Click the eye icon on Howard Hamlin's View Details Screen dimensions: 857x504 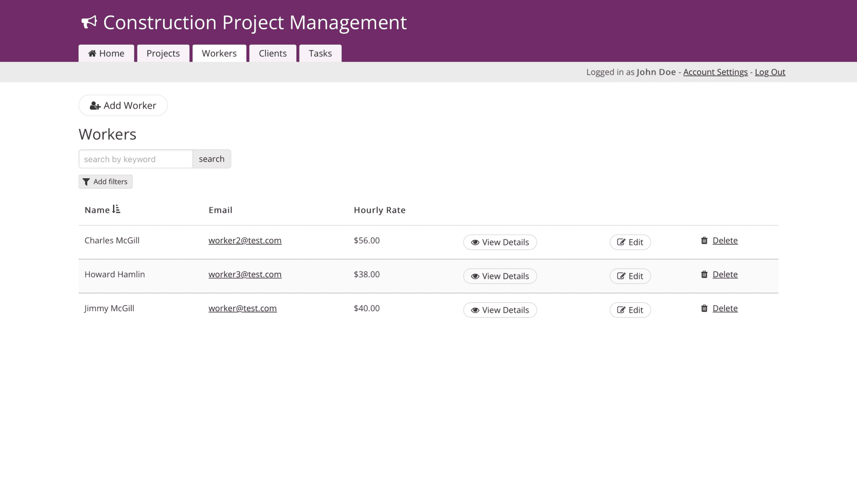pos(475,276)
